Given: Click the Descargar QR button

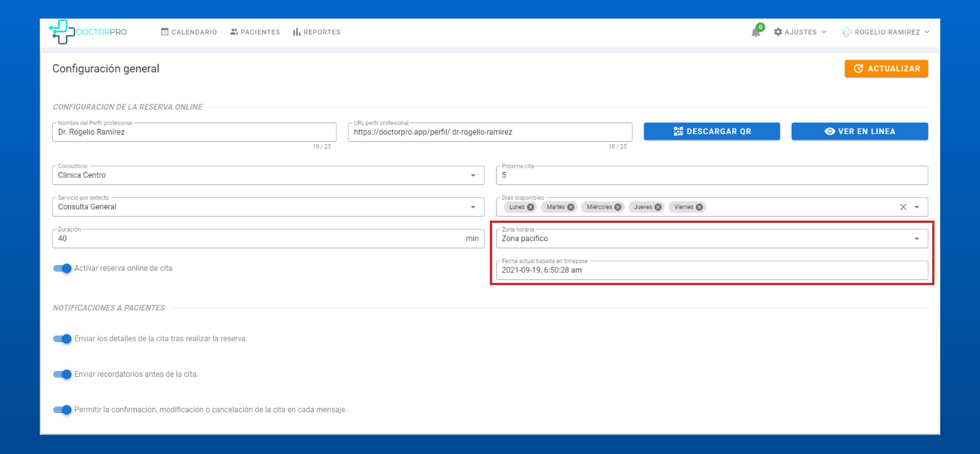Looking at the screenshot, I should [x=712, y=131].
